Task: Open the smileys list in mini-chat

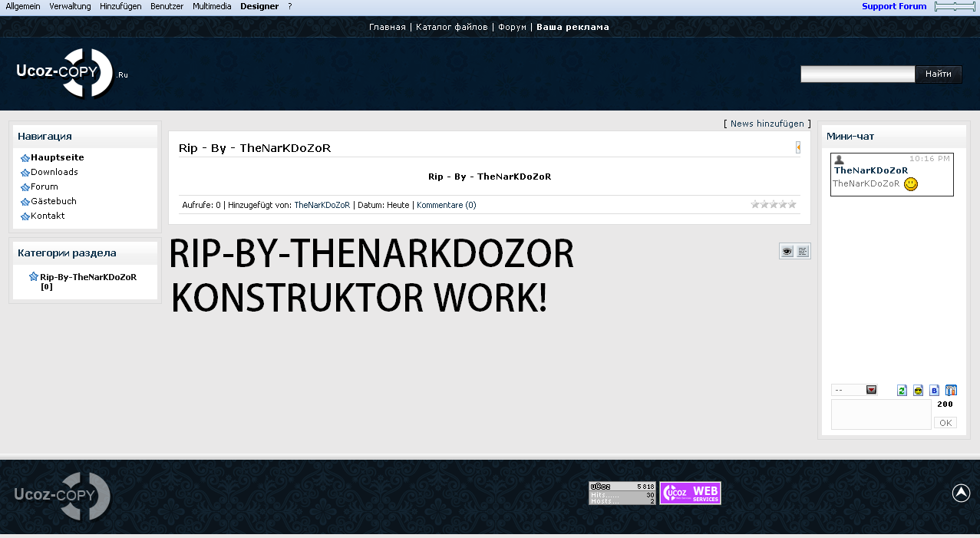Action: [918, 390]
